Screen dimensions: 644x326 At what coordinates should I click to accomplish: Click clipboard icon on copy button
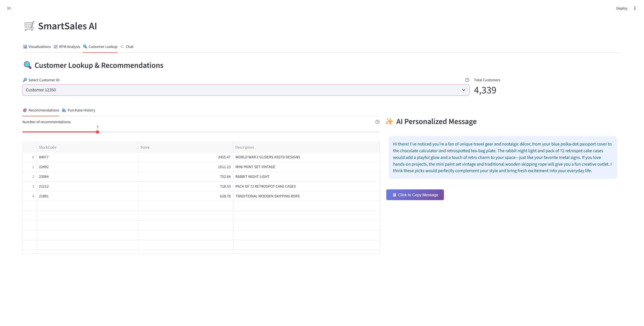click(x=394, y=195)
